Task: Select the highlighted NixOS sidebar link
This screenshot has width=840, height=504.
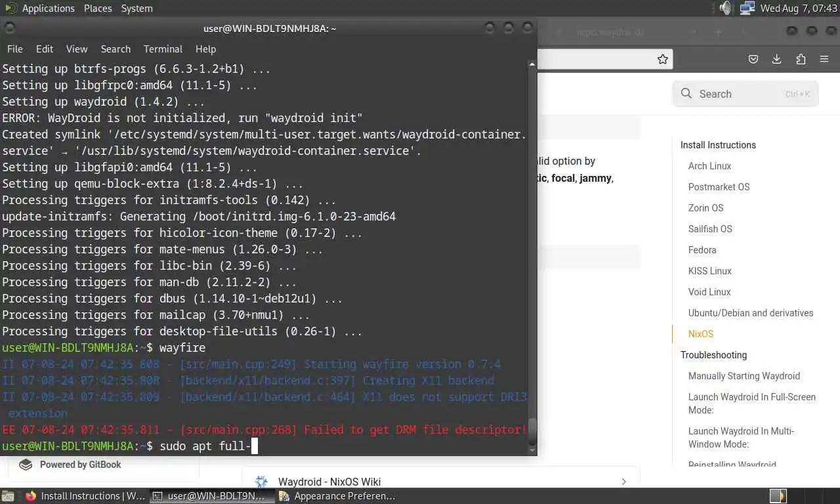Action: (700, 334)
